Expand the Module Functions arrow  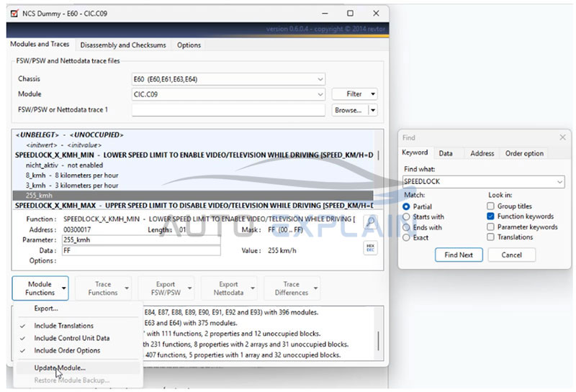coord(64,288)
